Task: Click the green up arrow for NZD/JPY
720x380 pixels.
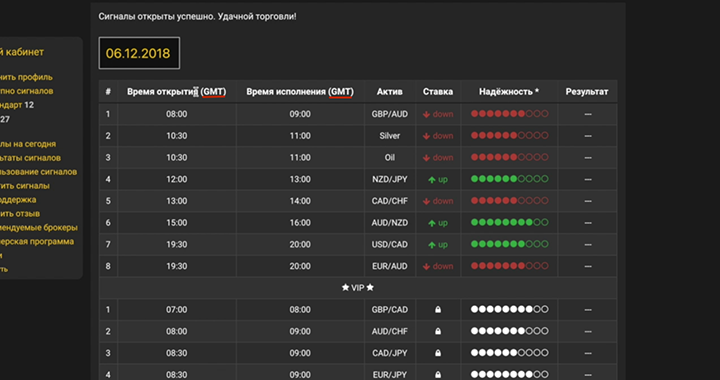Action: pos(432,180)
